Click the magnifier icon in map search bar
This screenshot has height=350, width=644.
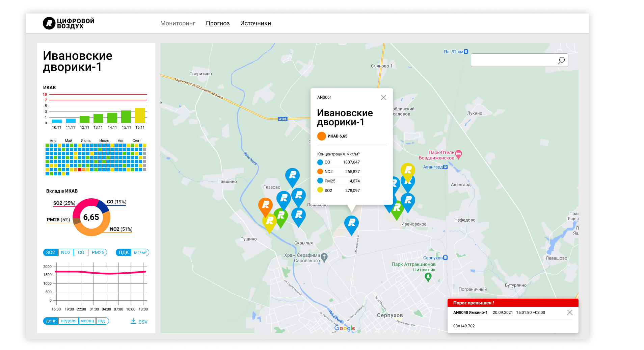point(561,60)
